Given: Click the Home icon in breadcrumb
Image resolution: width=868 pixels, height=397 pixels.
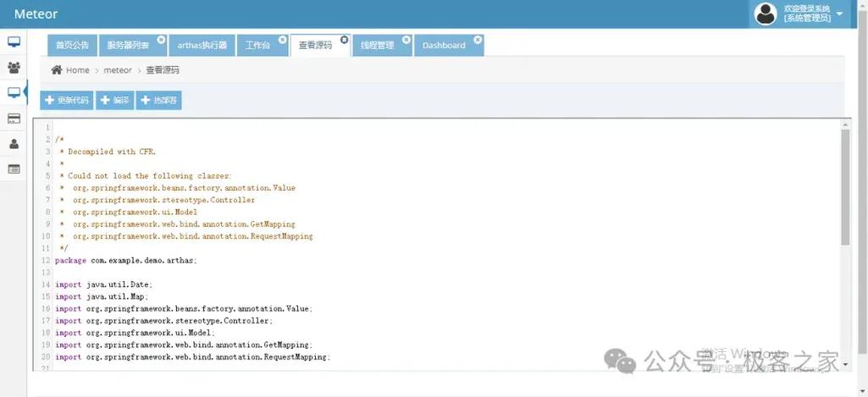Looking at the screenshot, I should click(x=57, y=70).
